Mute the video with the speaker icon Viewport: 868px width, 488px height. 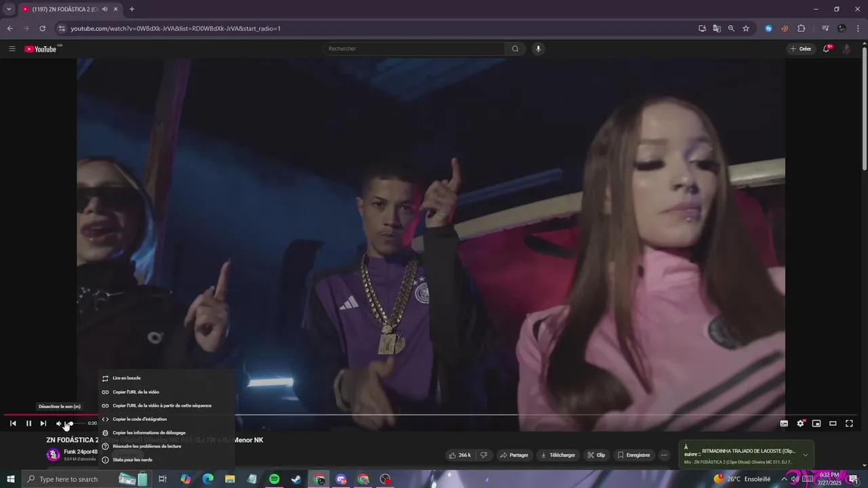click(x=59, y=424)
